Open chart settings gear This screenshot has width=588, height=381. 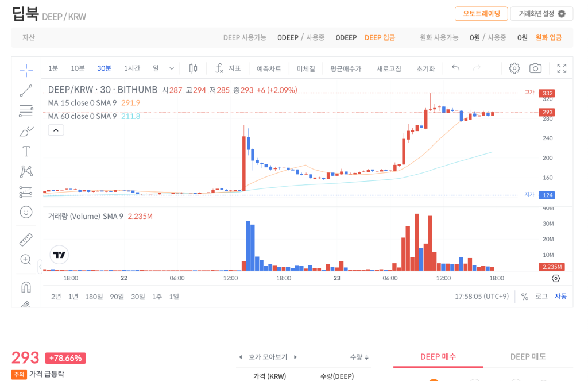pos(514,68)
